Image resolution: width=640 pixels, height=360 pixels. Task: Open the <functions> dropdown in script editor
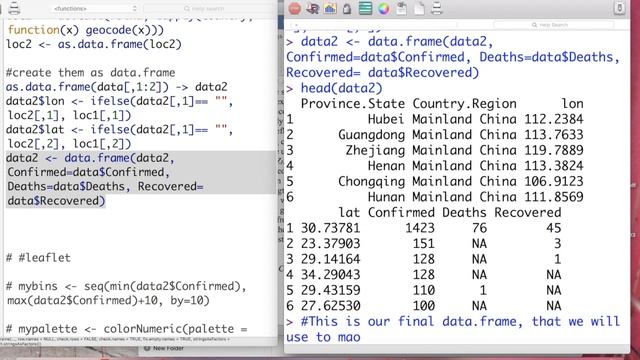[x=95, y=8]
